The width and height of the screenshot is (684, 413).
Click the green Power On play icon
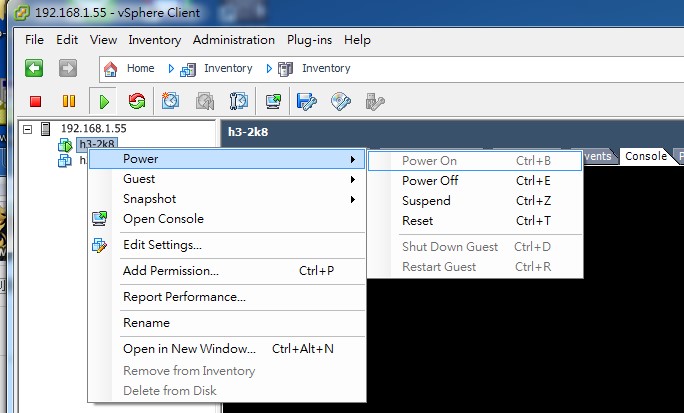104,102
